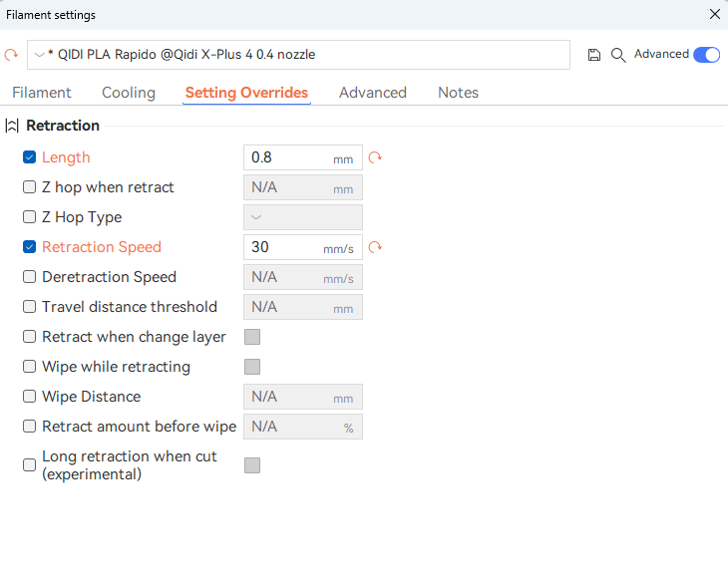Image resolution: width=728 pixels, height=587 pixels.
Task: Check the Wipe while retracting override checkbox
Action: (x=30, y=367)
